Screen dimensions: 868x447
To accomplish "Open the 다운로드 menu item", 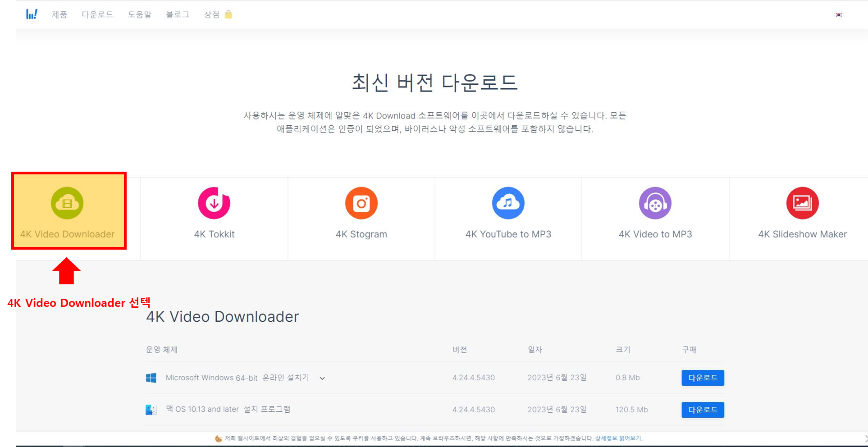I will [x=97, y=14].
